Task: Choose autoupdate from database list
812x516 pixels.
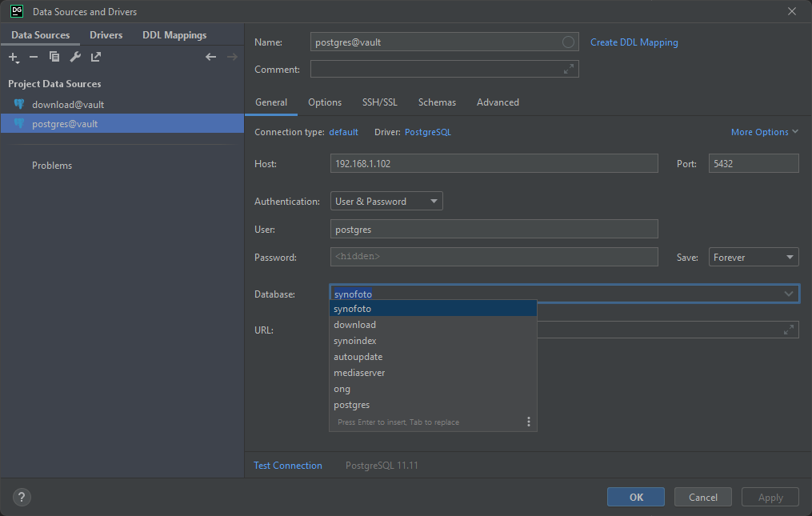Action: pos(433,357)
